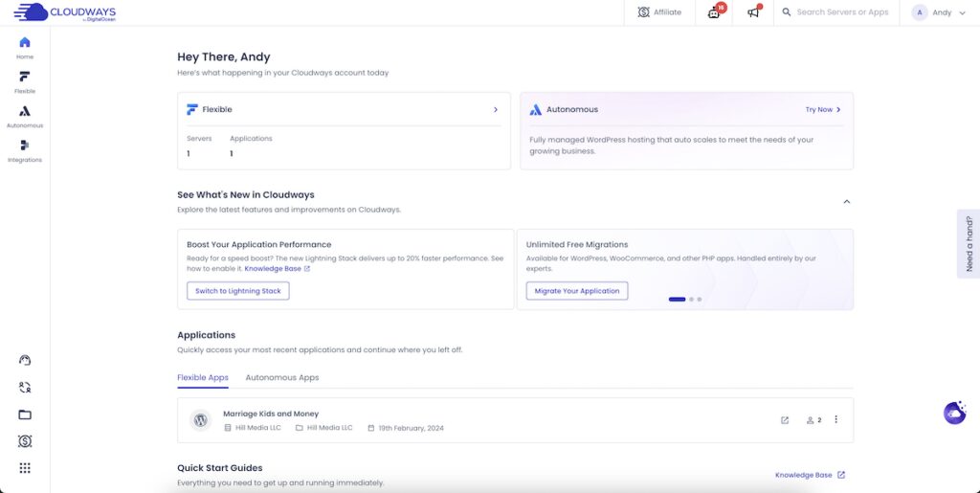This screenshot has height=493, width=980.
Task: Open Knowledge Base link in Quick Start Guides
Action: coord(810,475)
